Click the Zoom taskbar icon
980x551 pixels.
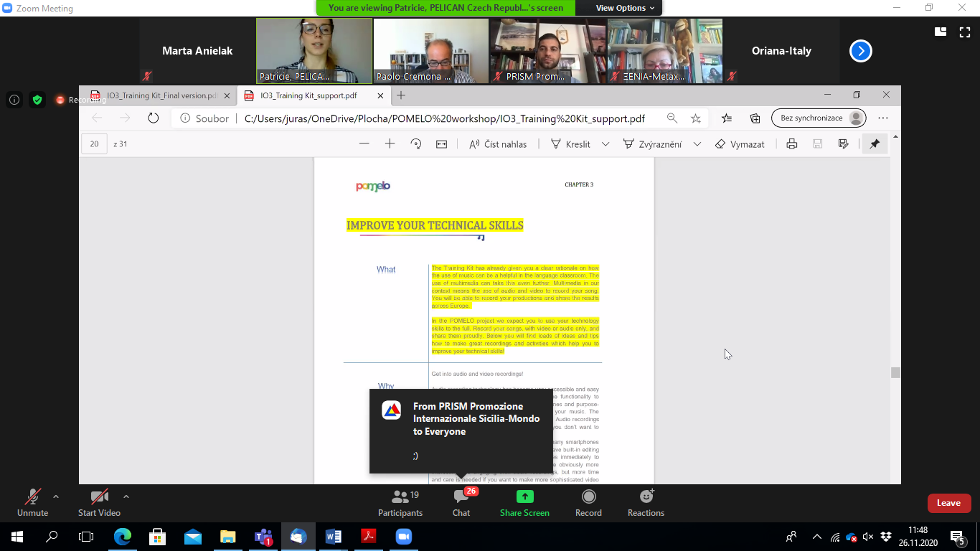click(x=404, y=536)
